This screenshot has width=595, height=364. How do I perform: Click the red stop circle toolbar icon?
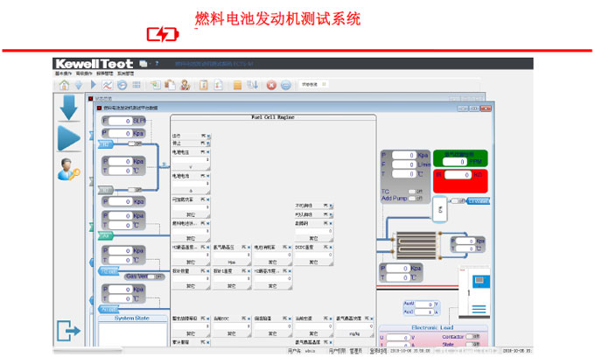pos(271,85)
